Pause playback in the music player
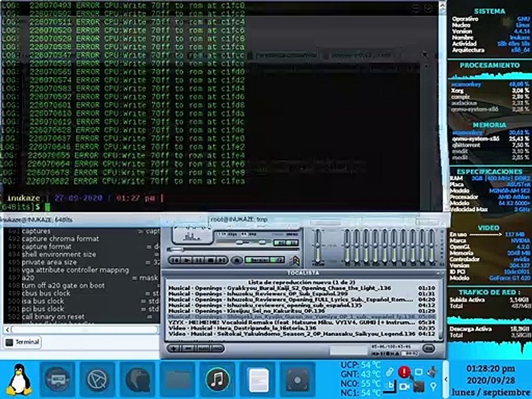Screen dimensions: 532x399 click(199, 260)
